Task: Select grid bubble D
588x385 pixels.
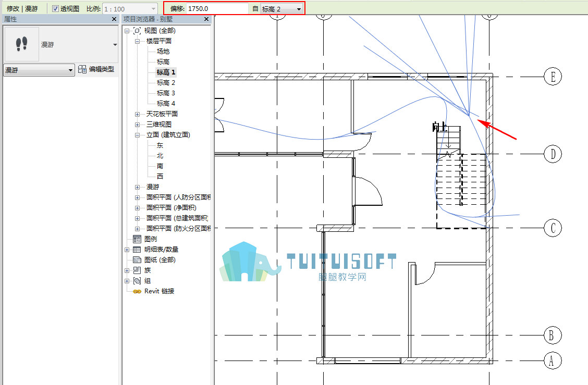Action: [553, 154]
